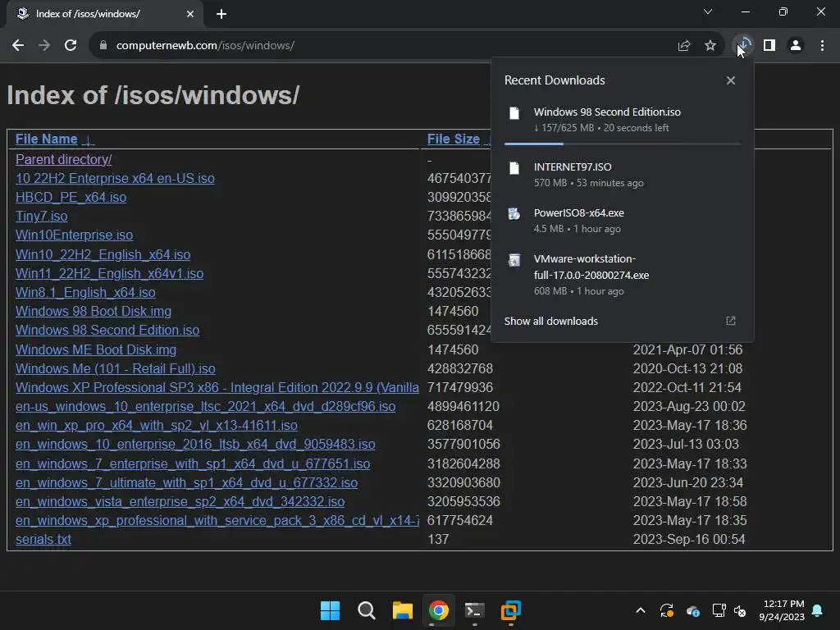Download HBCD_PE_x64.iso
Screen dimensions: 840x630
coord(71,197)
